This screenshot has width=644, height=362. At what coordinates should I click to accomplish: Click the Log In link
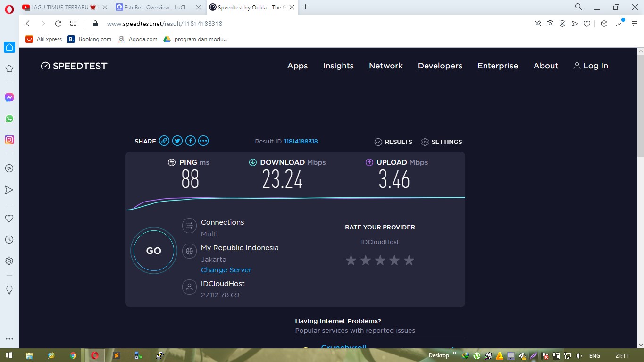click(x=591, y=66)
